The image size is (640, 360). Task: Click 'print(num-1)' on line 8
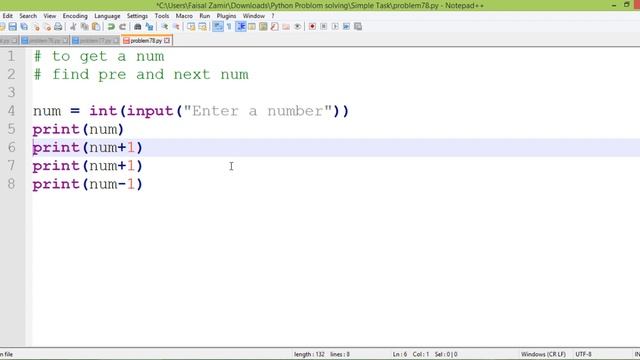(x=87, y=184)
